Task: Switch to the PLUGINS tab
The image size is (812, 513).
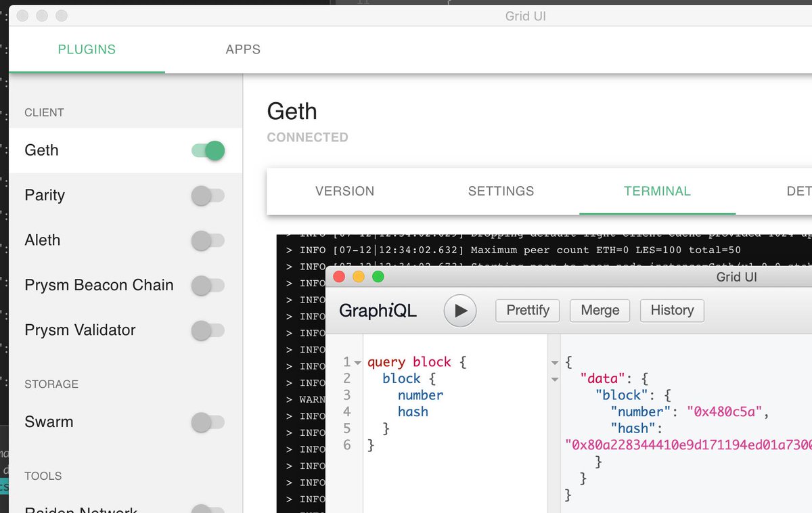Action: pos(87,49)
